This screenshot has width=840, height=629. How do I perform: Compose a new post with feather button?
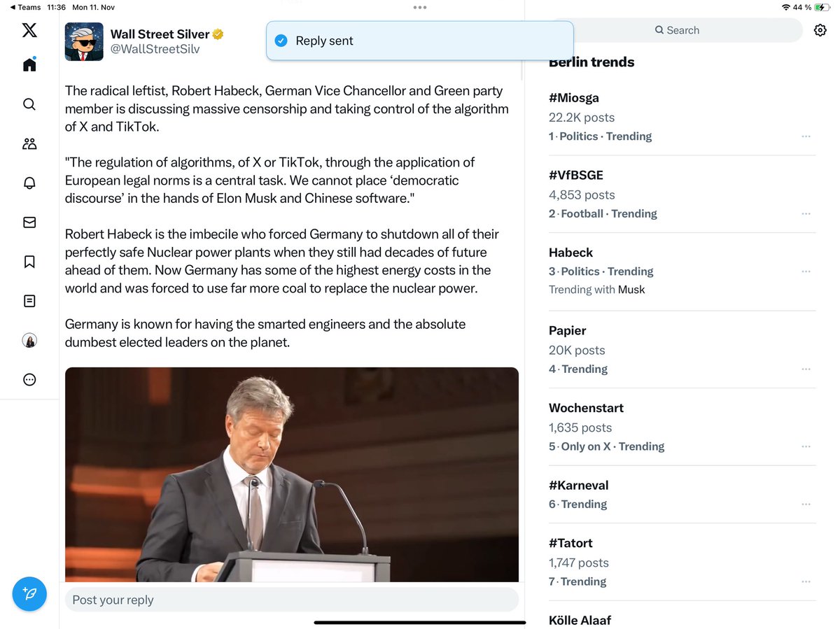pyautogui.click(x=29, y=594)
